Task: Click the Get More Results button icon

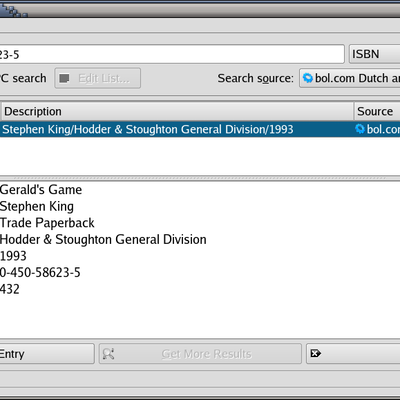Action: click(x=108, y=354)
